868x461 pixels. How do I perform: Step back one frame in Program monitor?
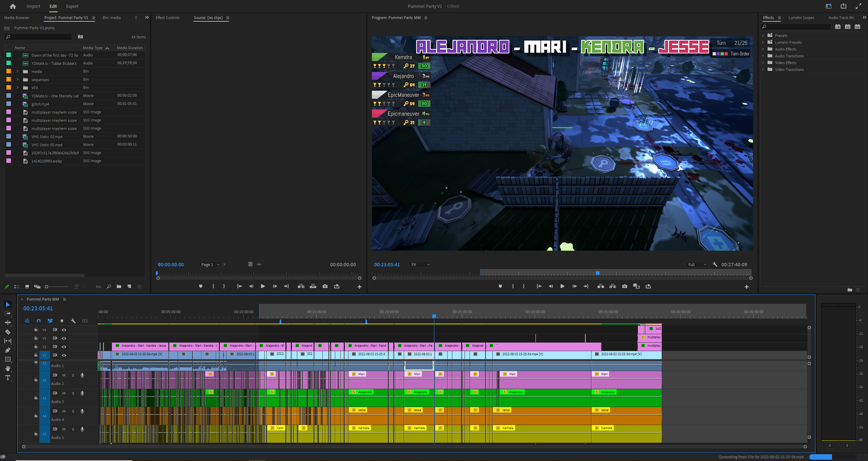coord(550,286)
